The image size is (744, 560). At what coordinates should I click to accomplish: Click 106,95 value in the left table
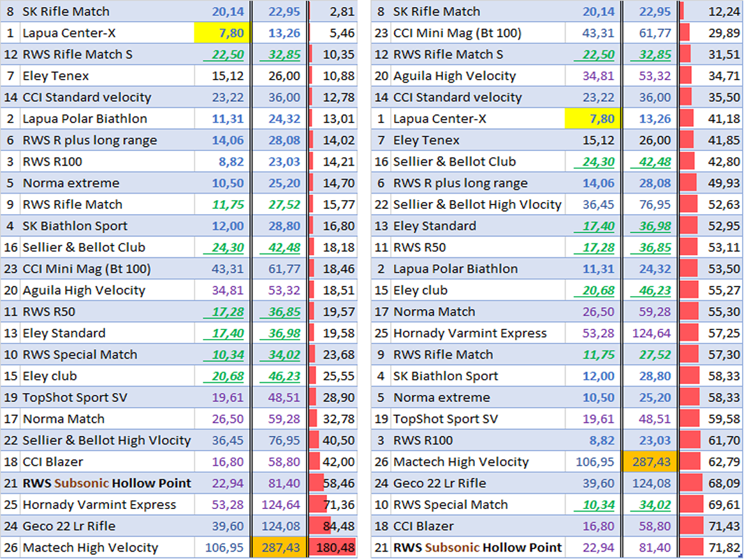(224, 548)
